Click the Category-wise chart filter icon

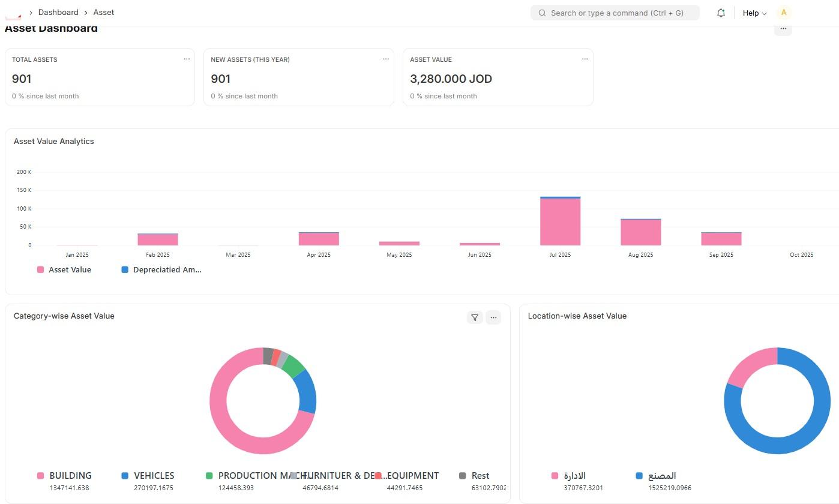475,317
